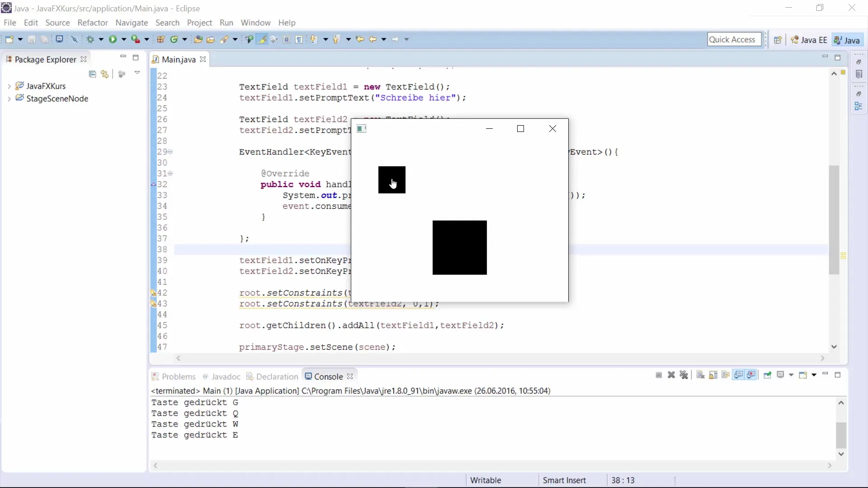The height and width of the screenshot is (488, 868).
Task: Click Remove Launch X icon in Console
Action: [x=671, y=375]
